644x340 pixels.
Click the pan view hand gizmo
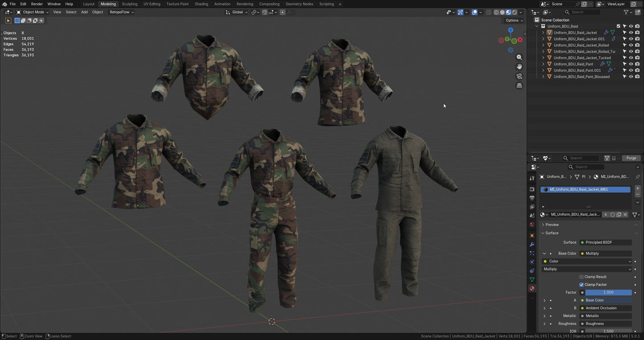pos(519,66)
